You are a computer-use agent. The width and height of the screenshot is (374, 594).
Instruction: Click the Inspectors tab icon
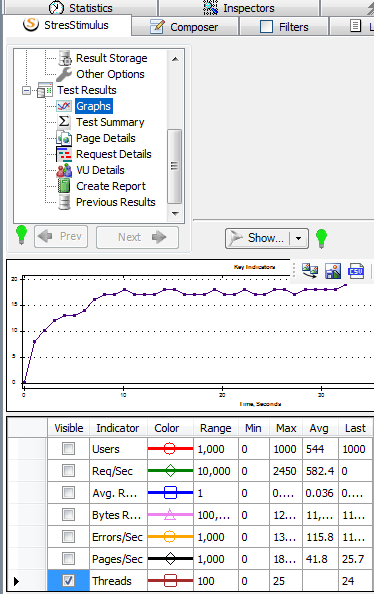pyautogui.click(x=210, y=7)
